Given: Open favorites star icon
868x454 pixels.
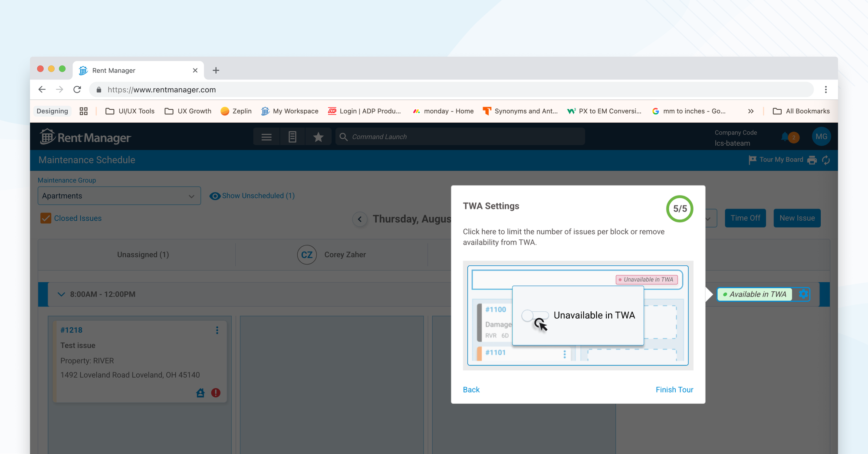Looking at the screenshot, I should pyautogui.click(x=319, y=137).
